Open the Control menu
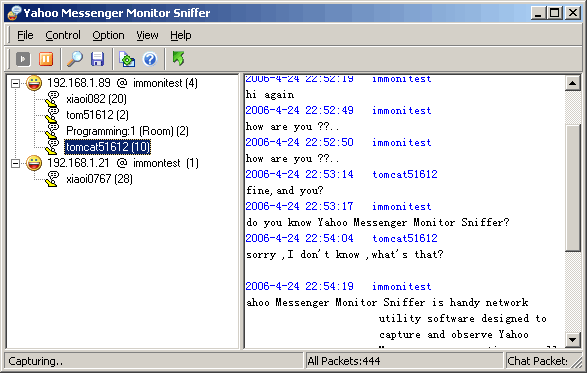 click(x=63, y=35)
